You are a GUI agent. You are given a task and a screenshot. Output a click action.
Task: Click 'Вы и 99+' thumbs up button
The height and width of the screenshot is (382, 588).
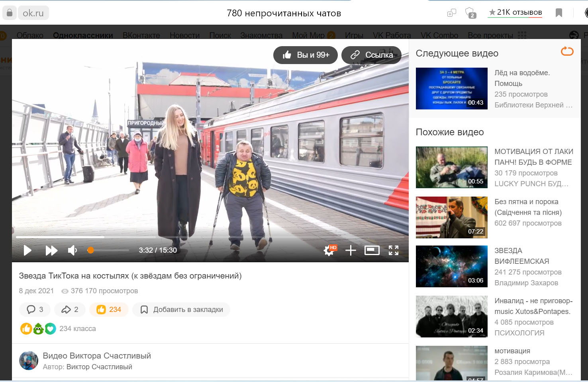[306, 55]
